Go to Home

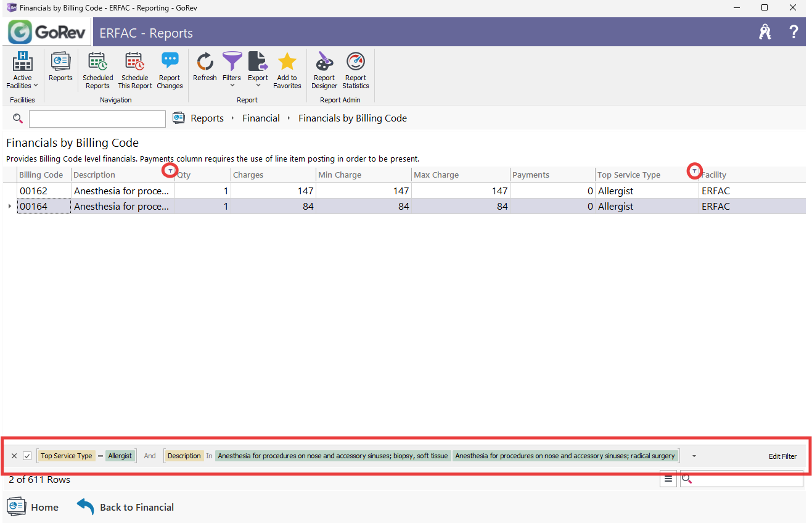(33, 507)
